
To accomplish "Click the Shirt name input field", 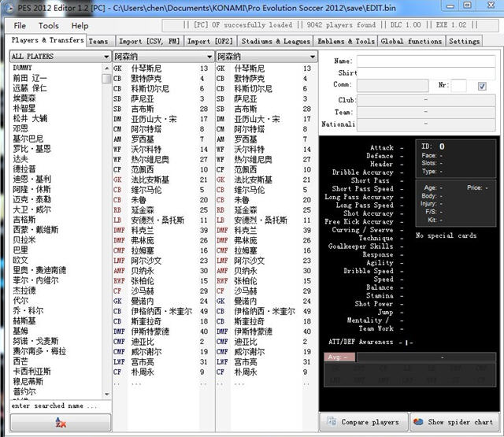I will 426,73.
